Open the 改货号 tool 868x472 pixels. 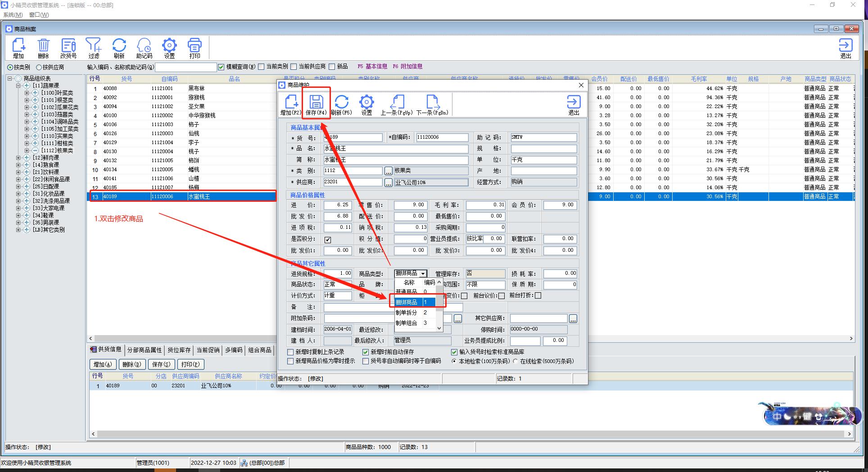tap(68, 48)
